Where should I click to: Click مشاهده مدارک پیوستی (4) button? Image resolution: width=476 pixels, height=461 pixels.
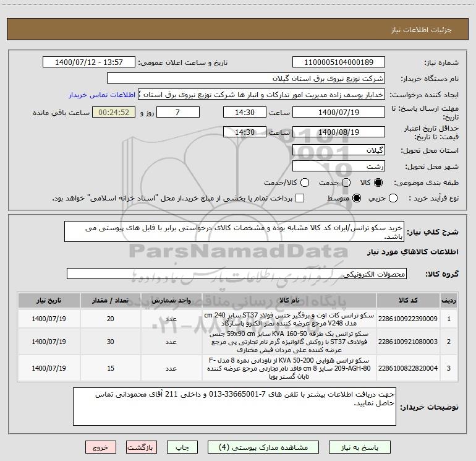click(x=263, y=447)
